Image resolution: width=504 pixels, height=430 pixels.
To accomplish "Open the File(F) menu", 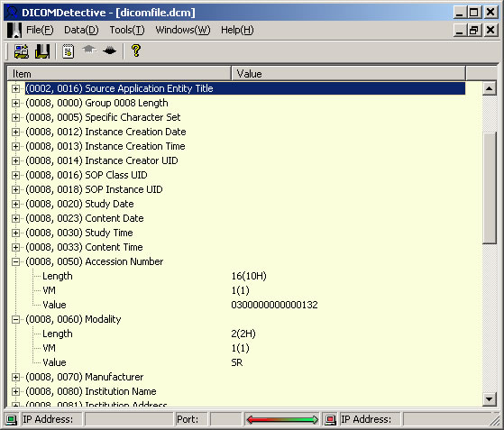I will [40, 30].
